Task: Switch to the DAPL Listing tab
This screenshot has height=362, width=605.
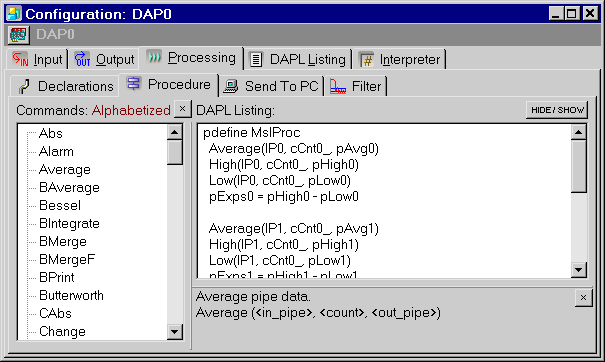Action: coord(297,59)
